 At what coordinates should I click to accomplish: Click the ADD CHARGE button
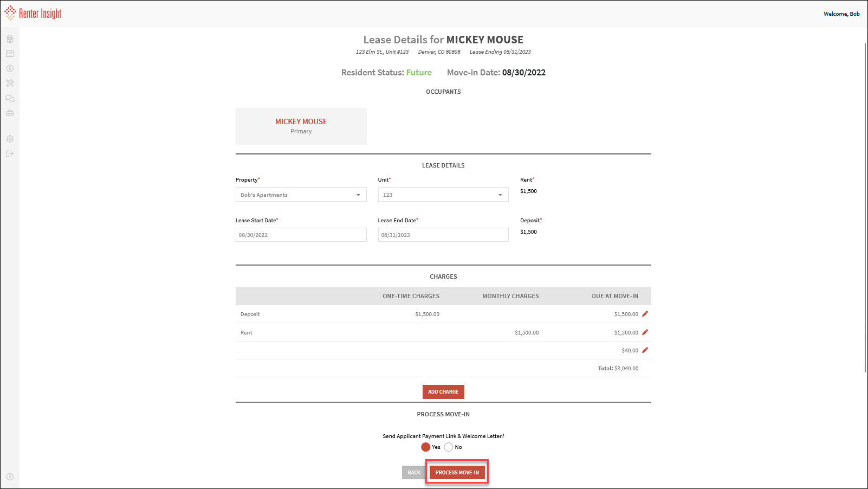[443, 392]
